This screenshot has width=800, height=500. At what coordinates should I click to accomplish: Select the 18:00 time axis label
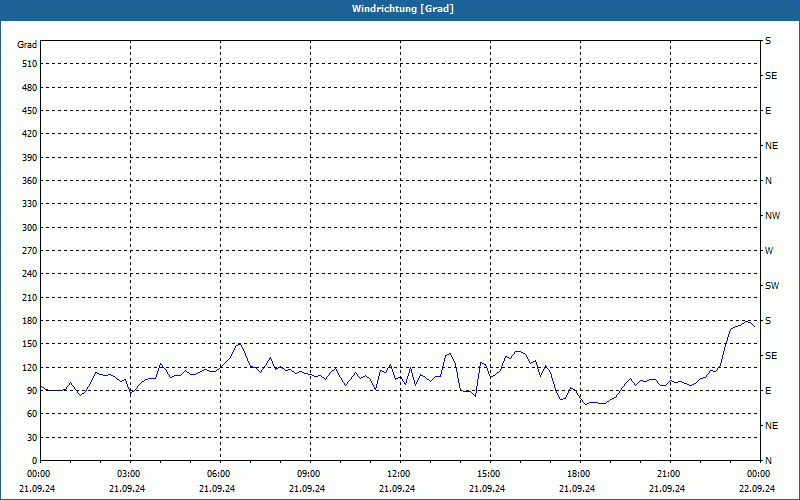click(x=580, y=474)
